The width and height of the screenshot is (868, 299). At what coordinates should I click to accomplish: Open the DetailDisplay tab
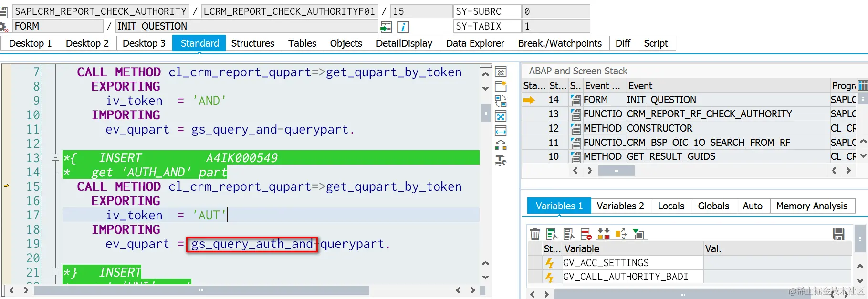[x=404, y=43]
